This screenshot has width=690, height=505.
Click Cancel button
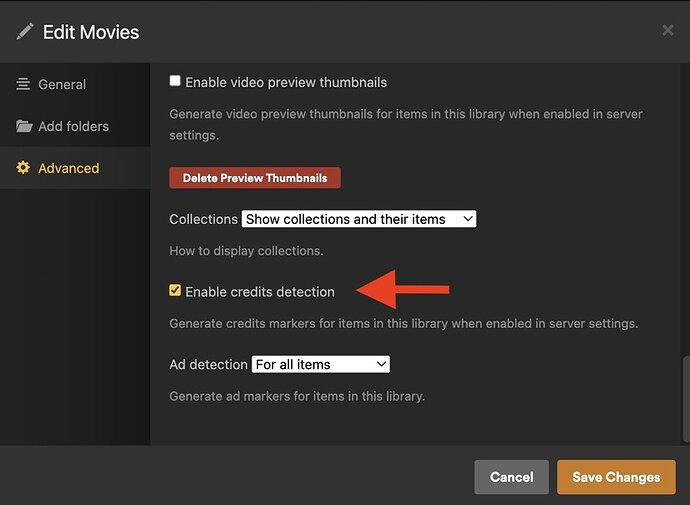(x=511, y=477)
